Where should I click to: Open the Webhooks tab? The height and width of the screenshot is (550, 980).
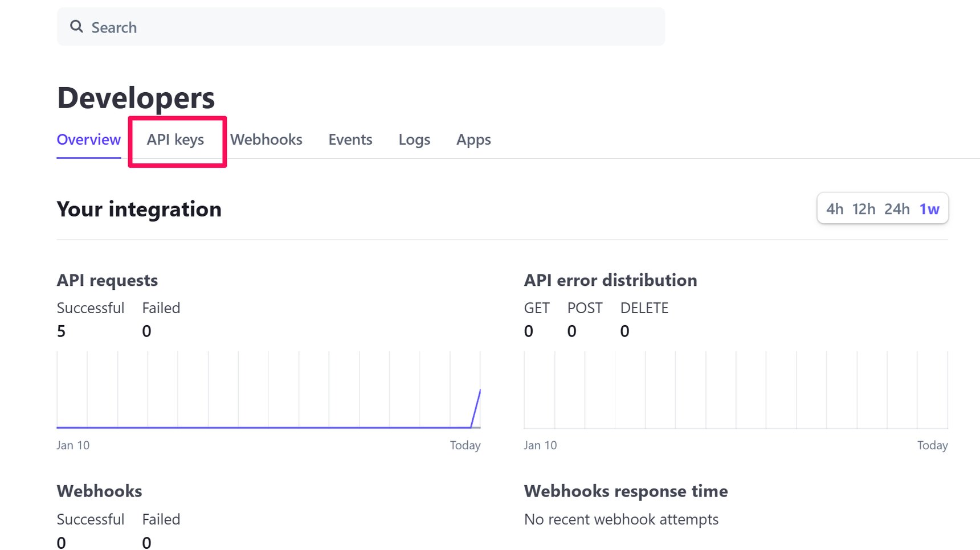pyautogui.click(x=266, y=139)
